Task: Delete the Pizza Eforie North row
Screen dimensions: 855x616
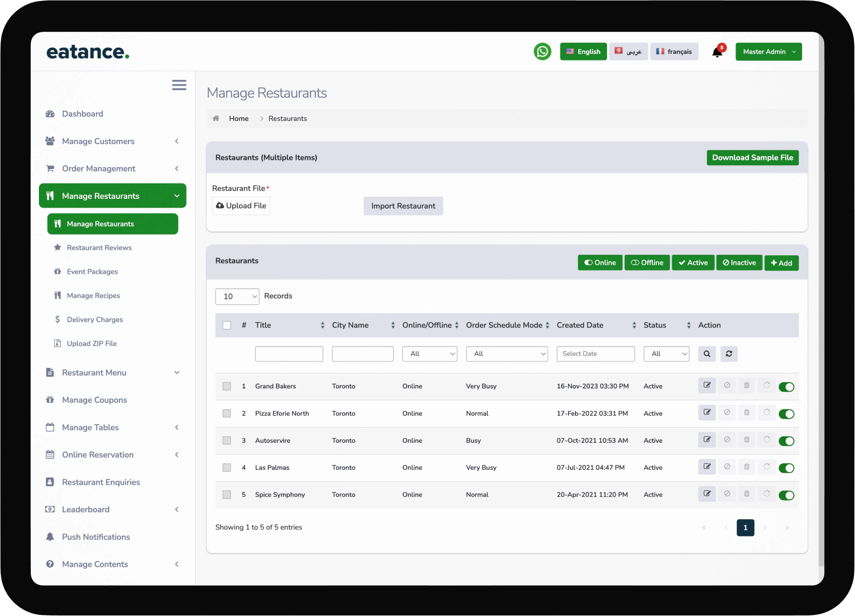Action: [747, 413]
